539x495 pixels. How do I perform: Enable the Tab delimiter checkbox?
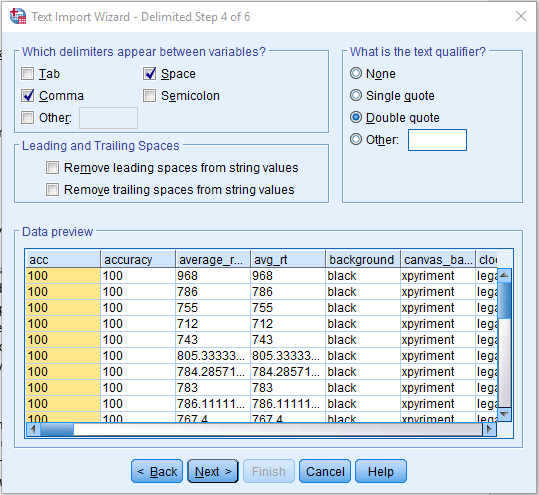[28, 74]
